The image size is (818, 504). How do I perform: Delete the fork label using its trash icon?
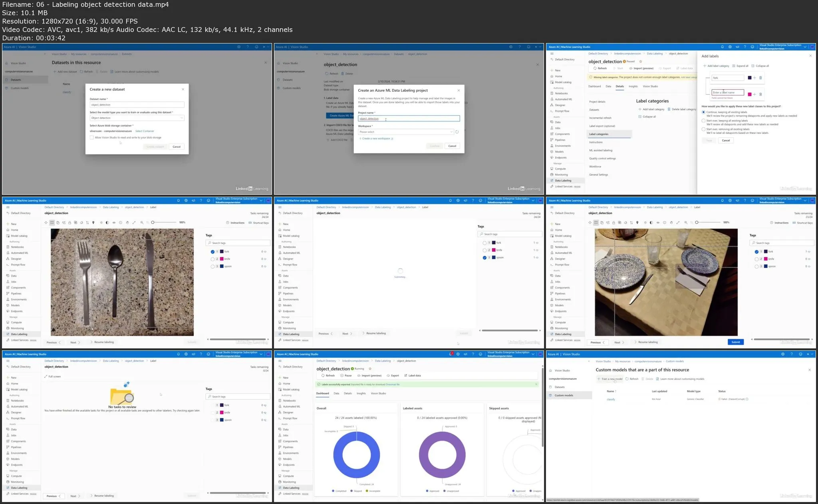pyautogui.click(x=760, y=78)
